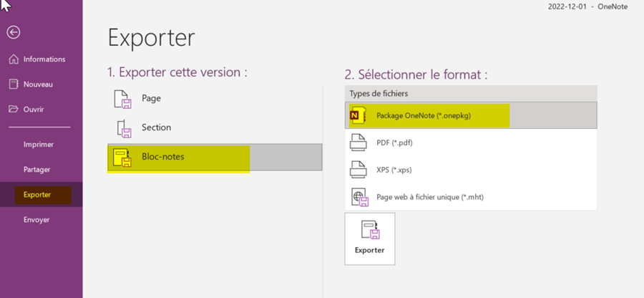Click the Bloc-notes notebook icon
Image resolution: width=644 pixels, height=298 pixels.
click(123, 158)
